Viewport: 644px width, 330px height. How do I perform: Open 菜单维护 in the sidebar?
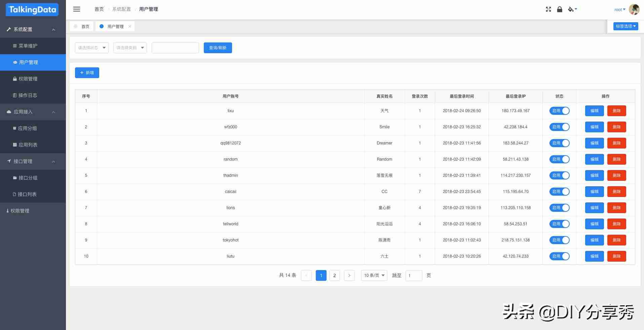tap(33, 46)
